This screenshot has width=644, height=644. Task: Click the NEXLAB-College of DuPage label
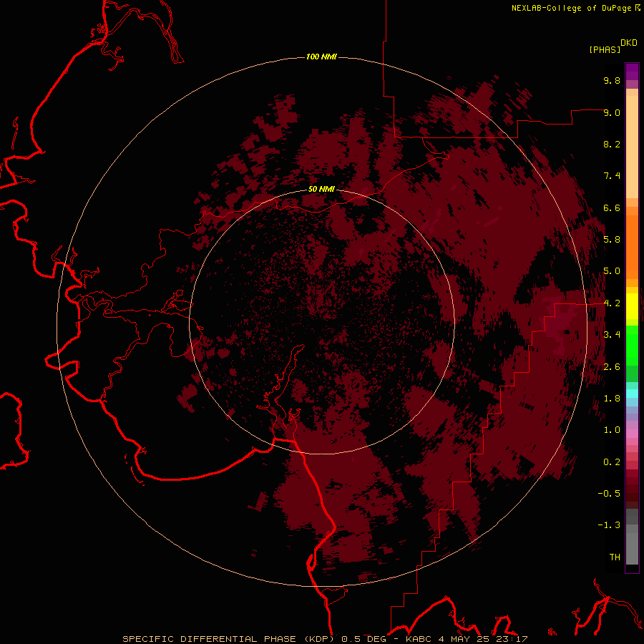(571, 8)
